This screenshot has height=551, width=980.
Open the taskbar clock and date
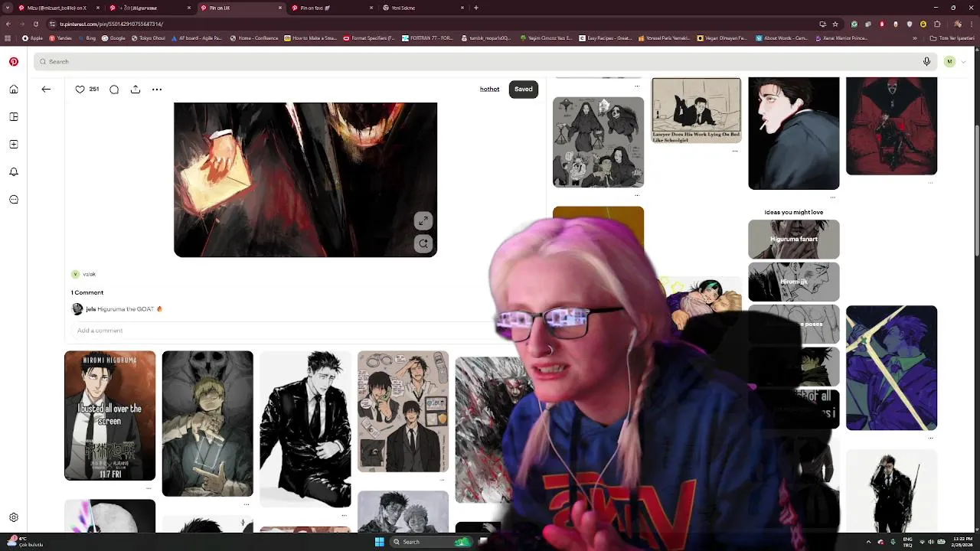pos(962,542)
